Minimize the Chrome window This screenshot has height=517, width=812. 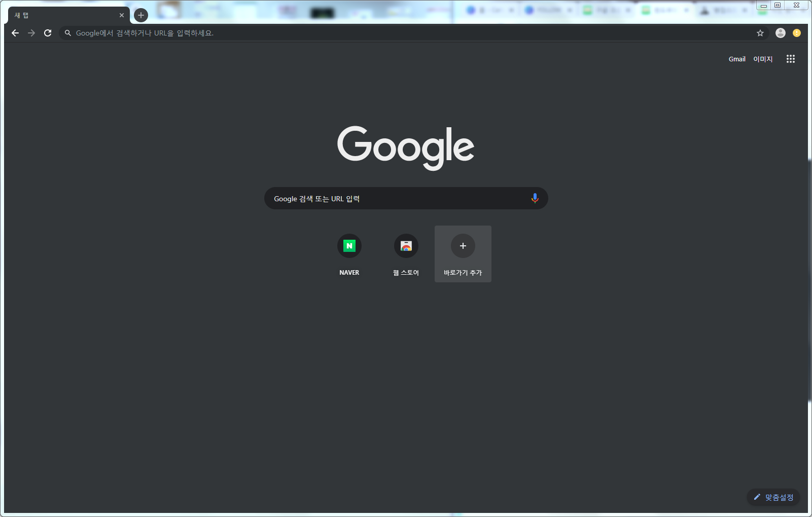(x=763, y=6)
